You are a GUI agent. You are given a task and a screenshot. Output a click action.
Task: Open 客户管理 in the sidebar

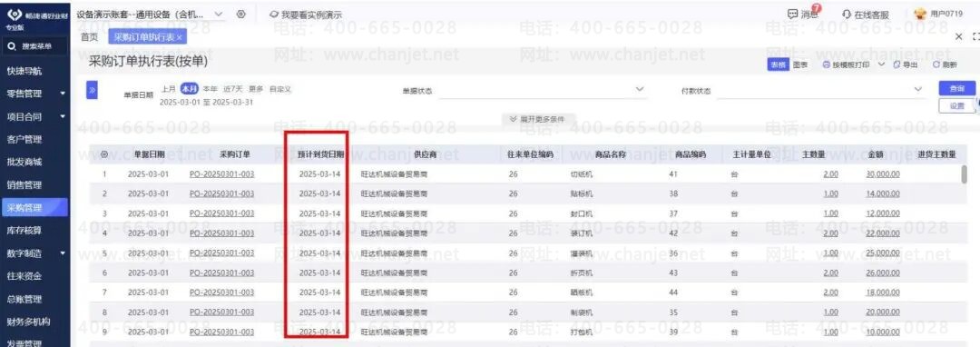[x=24, y=139]
